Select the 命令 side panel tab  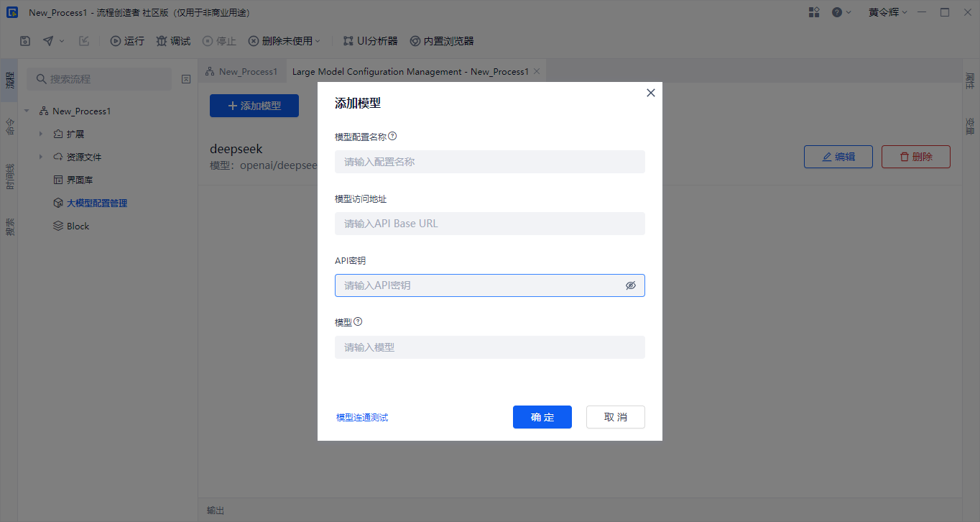[x=9, y=127]
